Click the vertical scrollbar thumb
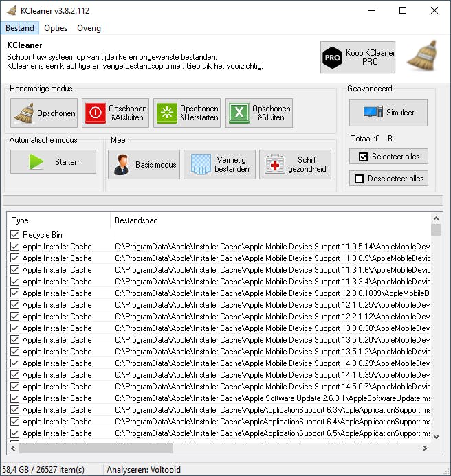Screen dimensions: 451x476 (436, 230)
